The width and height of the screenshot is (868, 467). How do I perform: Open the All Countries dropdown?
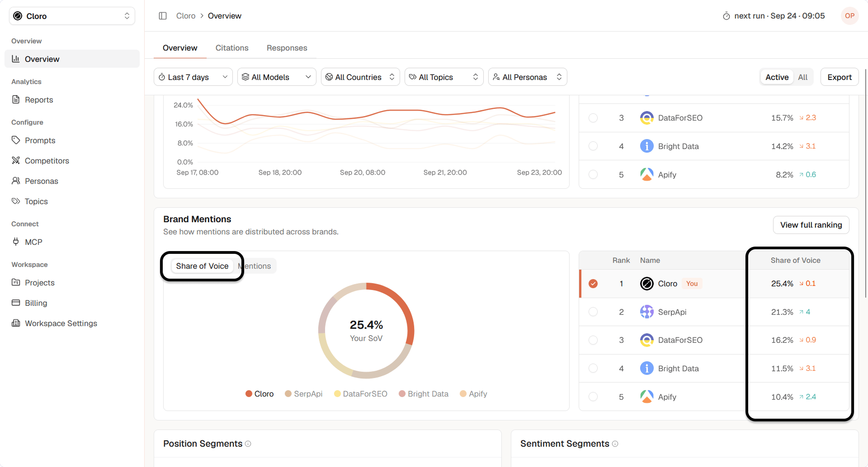point(360,77)
